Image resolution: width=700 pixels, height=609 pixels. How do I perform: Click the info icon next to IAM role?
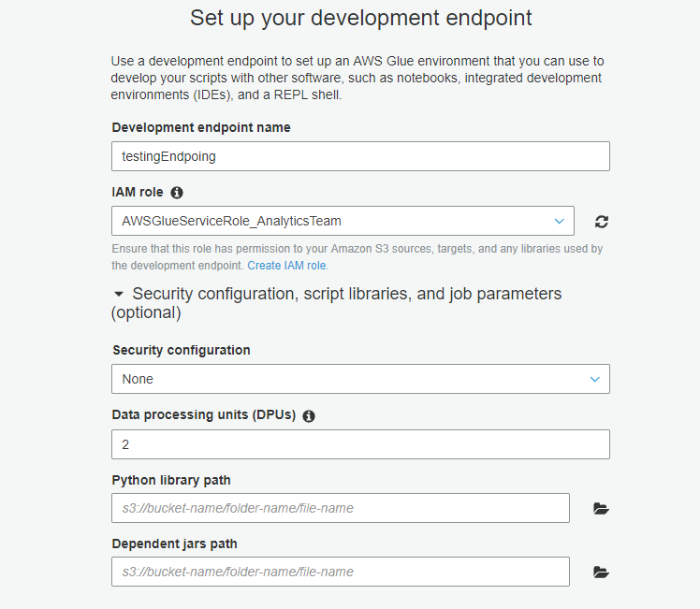pyautogui.click(x=177, y=193)
